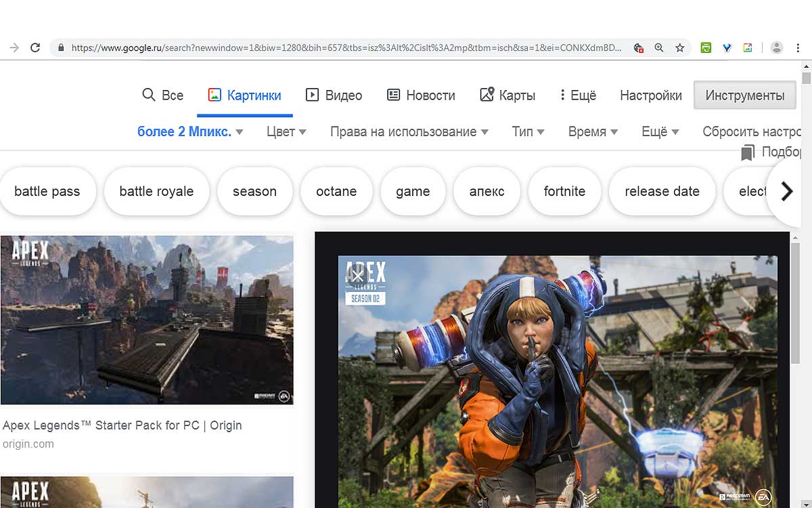Switch to the Все search tab
This screenshot has width=812, height=508.
click(162, 96)
